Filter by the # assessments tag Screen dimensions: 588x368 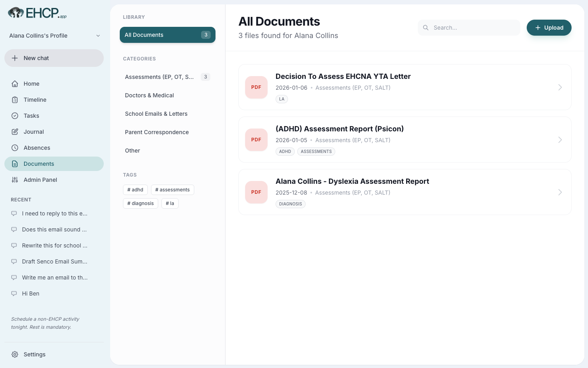(173, 190)
